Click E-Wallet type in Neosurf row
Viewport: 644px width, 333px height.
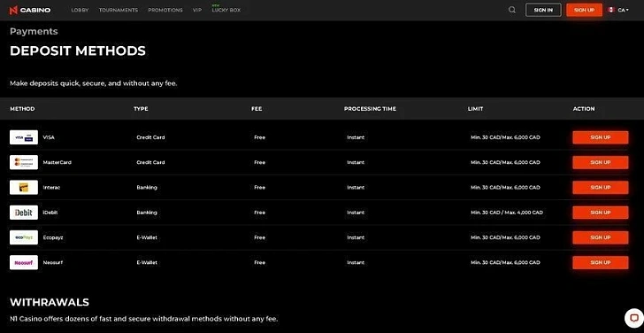pos(147,262)
